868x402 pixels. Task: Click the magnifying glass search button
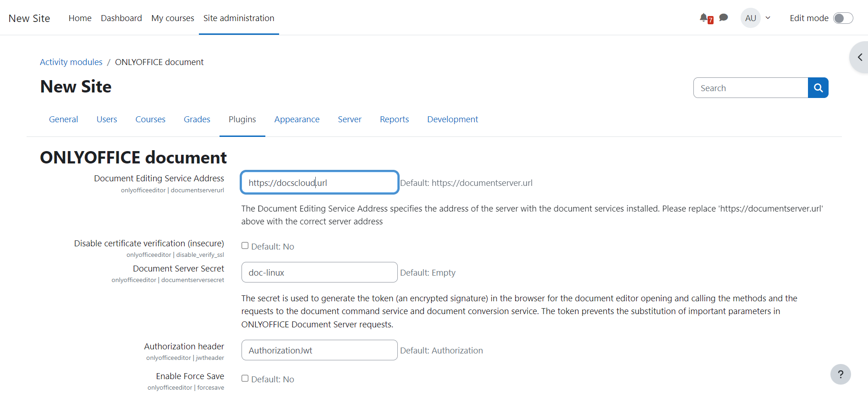click(x=818, y=88)
